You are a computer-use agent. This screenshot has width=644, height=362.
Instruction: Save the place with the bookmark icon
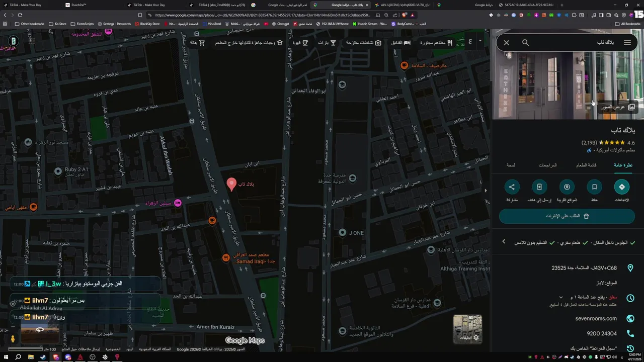[x=594, y=187]
